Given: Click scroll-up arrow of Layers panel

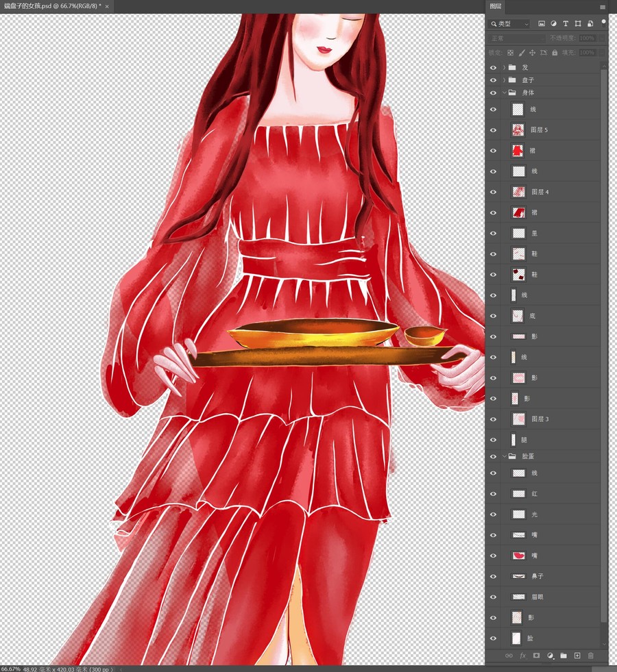Looking at the screenshot, I should 604,65.
